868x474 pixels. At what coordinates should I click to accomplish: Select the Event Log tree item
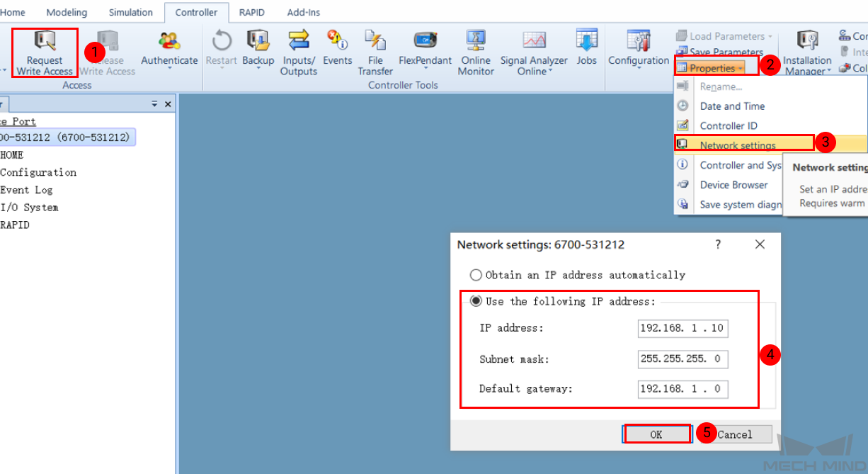26,190
